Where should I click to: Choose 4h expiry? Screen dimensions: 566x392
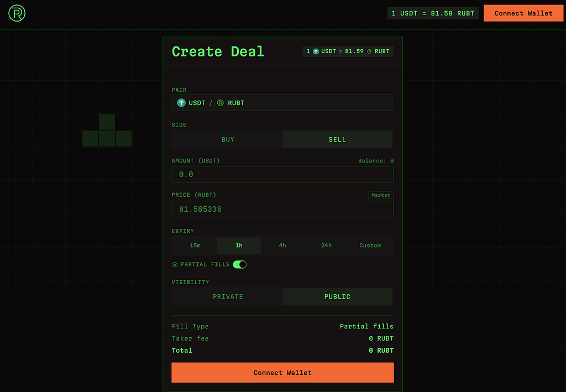282,245
